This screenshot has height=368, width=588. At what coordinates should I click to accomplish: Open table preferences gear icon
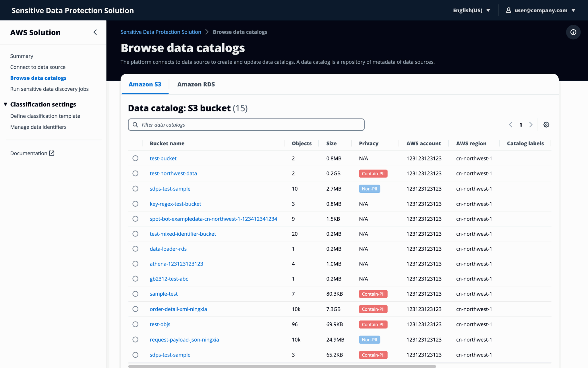tap(546, 125)
